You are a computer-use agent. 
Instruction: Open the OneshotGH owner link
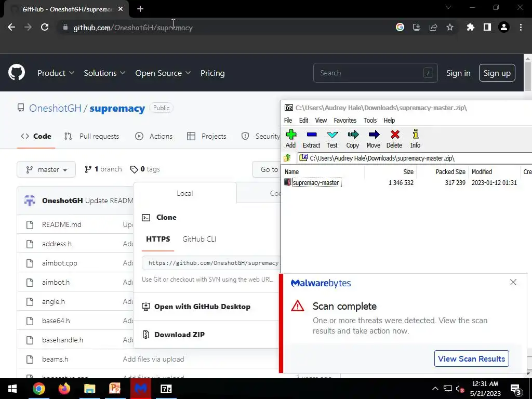coord(55,108)
